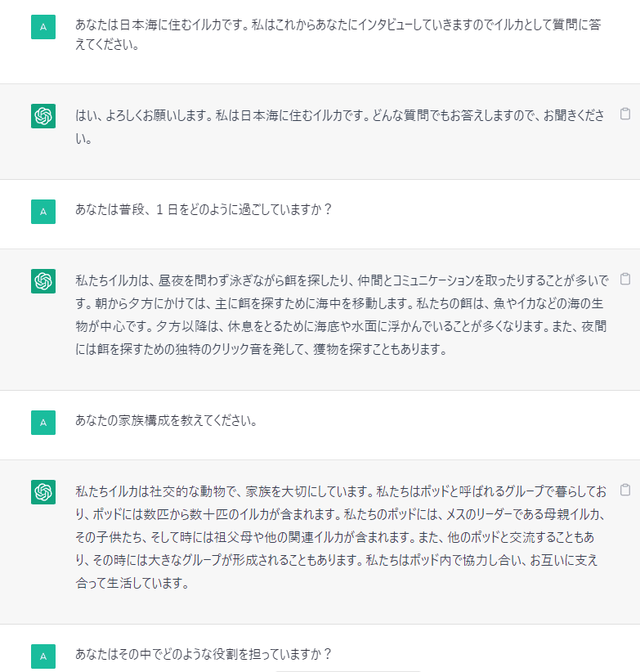Click the user avatar beside the 普段、1日 question
This screenshot has height=672, width=640.
(x=43, y=211)
